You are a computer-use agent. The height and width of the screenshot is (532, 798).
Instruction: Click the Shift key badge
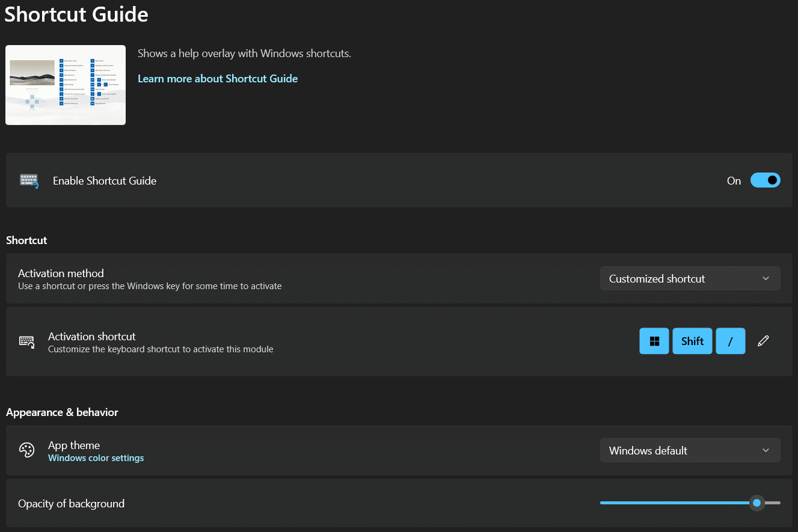[692, 341]
